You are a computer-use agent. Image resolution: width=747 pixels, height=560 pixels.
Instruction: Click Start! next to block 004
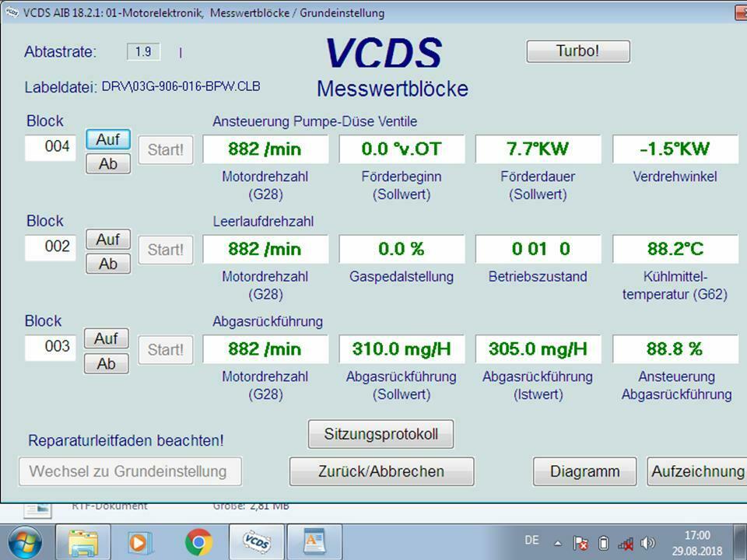(166, 150)
